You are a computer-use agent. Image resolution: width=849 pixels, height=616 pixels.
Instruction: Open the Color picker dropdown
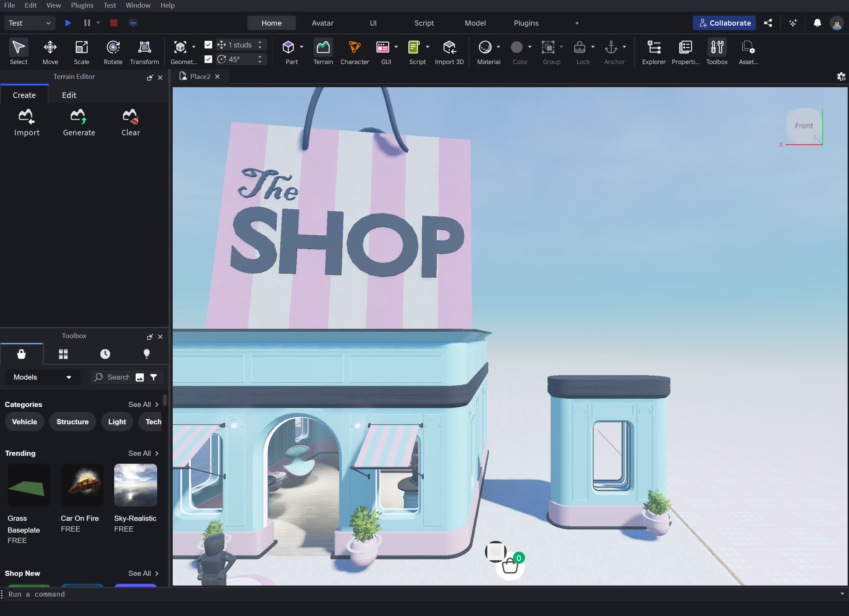[529, 47]
